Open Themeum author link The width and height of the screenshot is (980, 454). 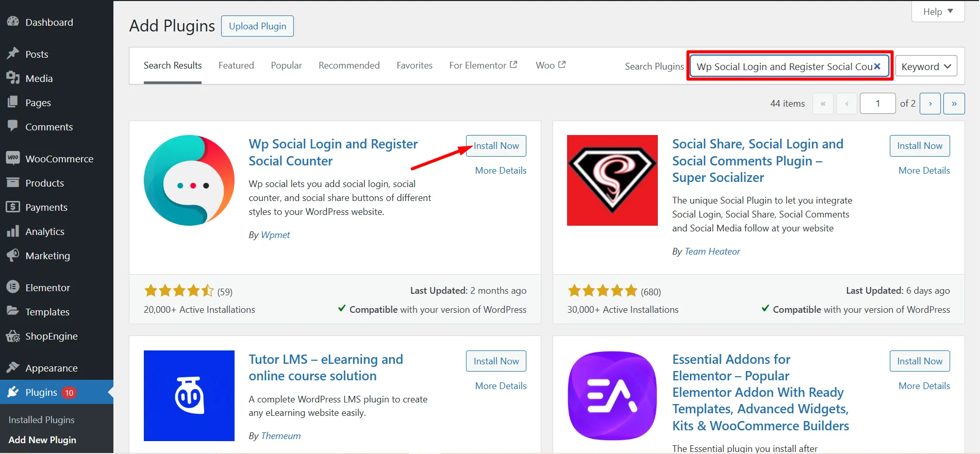pos(280,436)
